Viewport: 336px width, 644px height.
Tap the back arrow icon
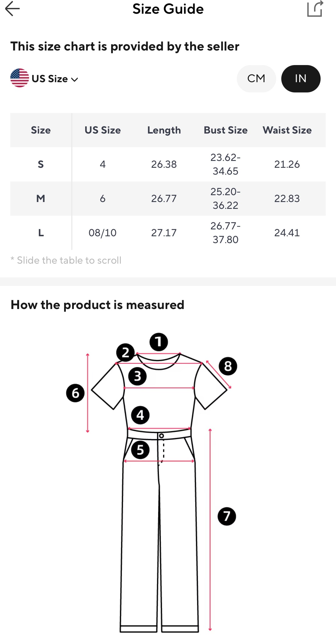tap(13, 9)
